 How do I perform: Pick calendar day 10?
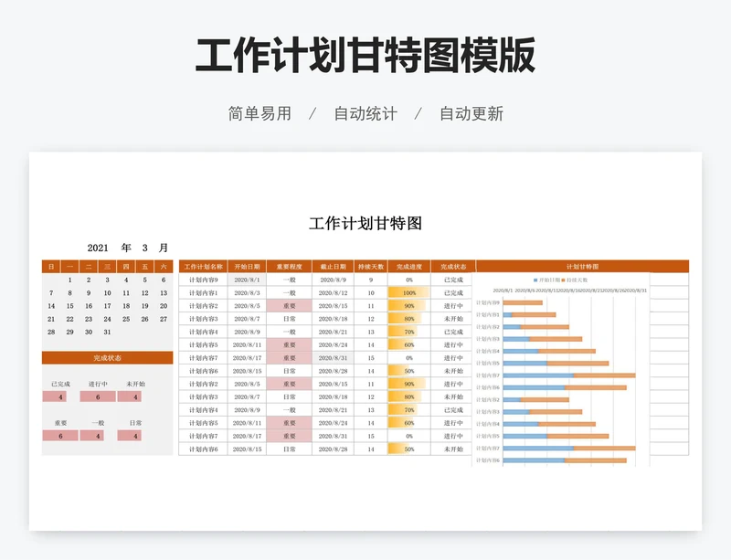(x=107, y=293)
